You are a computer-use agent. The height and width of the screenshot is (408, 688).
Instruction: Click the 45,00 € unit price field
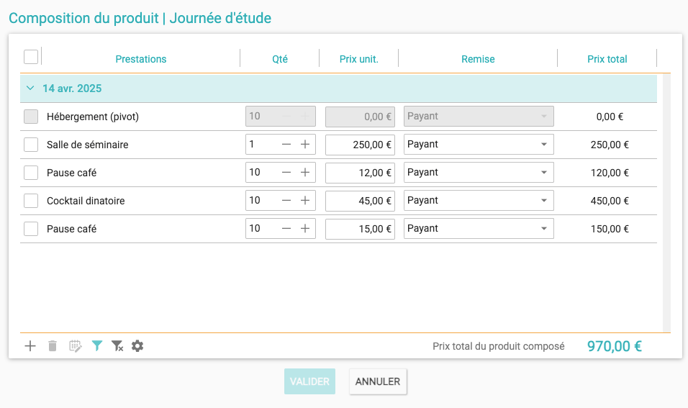pyautogui.click(x=360, y=201)
